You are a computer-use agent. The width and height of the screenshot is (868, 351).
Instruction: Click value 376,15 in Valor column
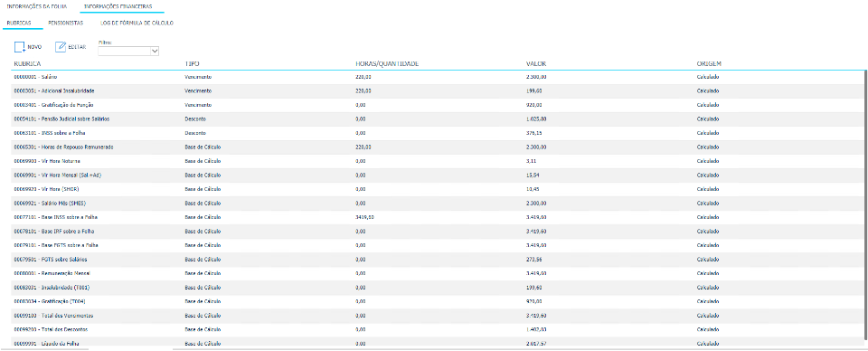click(x=533, y=133)
